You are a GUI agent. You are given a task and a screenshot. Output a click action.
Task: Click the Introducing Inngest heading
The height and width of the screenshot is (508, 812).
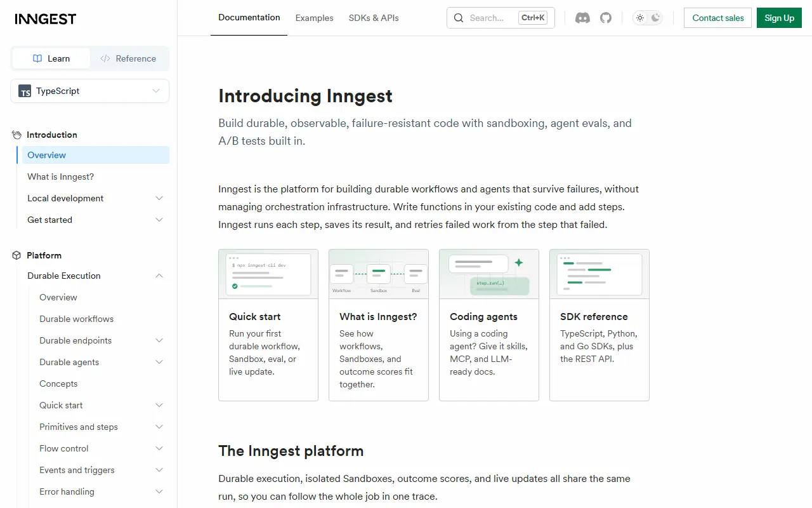[x=305, y=96]
